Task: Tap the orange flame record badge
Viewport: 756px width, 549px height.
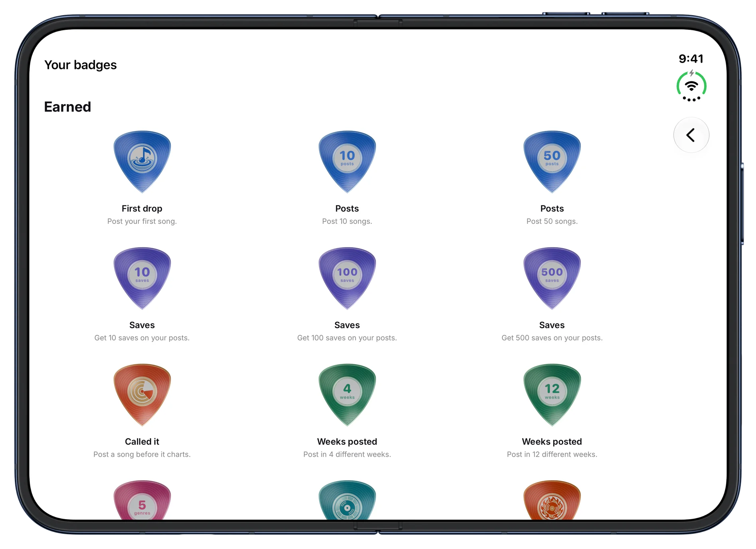Action: 552,500
